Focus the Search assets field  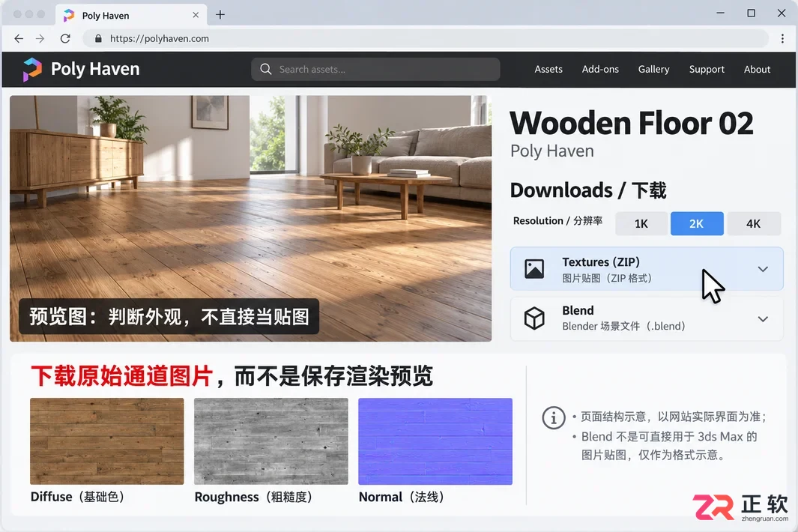375,69
